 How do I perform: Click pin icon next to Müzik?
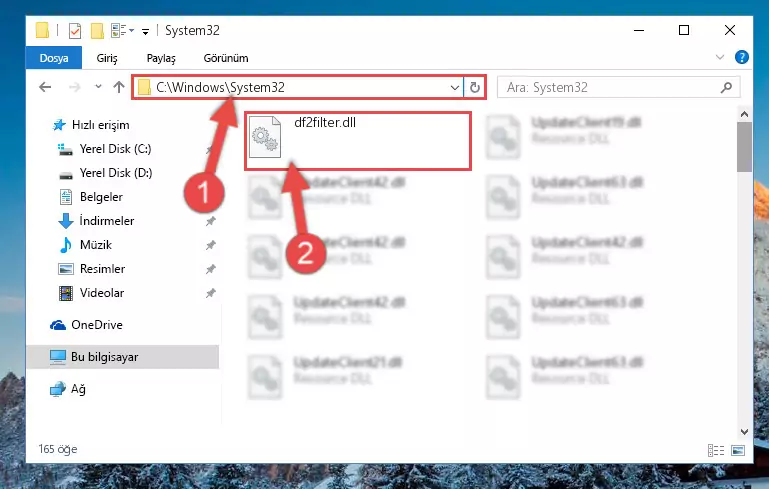coord(210,245)
